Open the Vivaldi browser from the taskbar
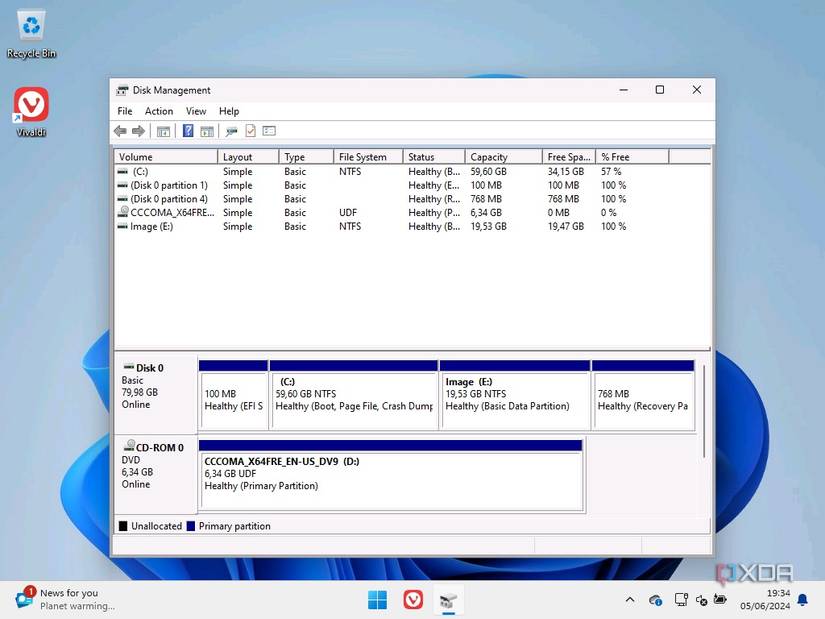Viewport: 825px width, 619px height. [412, 599]
